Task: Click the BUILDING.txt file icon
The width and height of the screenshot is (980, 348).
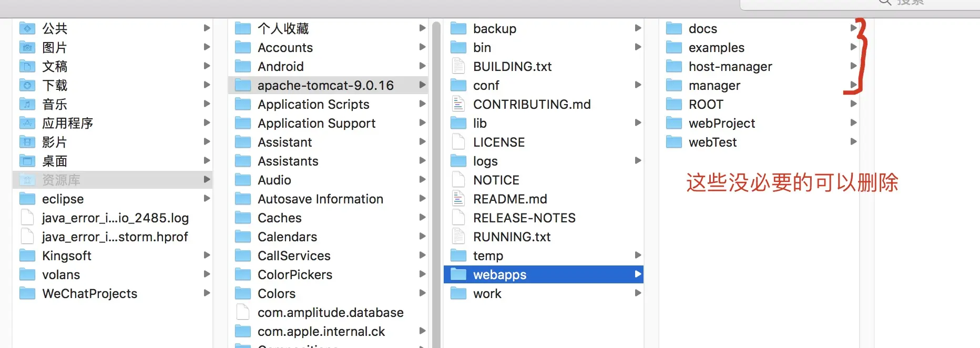Action: click(458, 66)
